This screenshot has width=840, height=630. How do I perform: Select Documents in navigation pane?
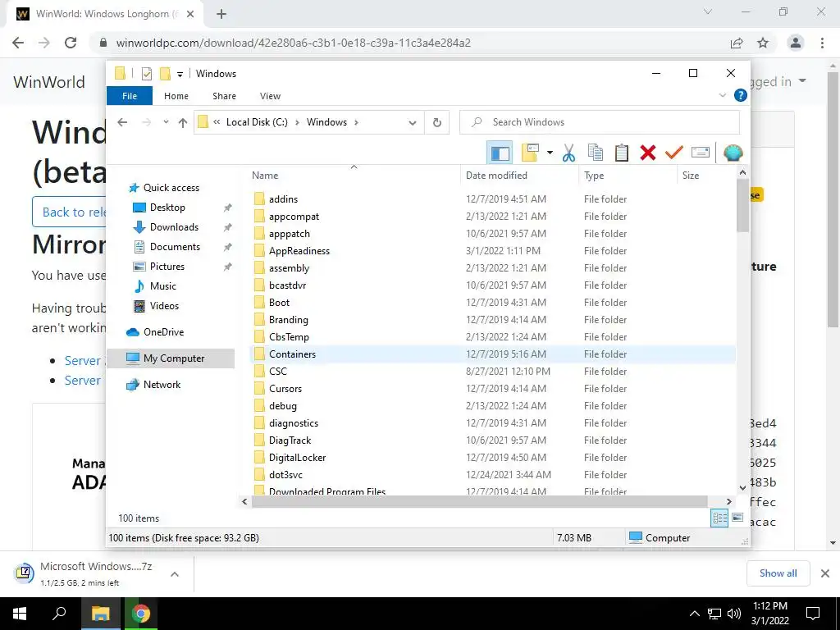point(175,247)
